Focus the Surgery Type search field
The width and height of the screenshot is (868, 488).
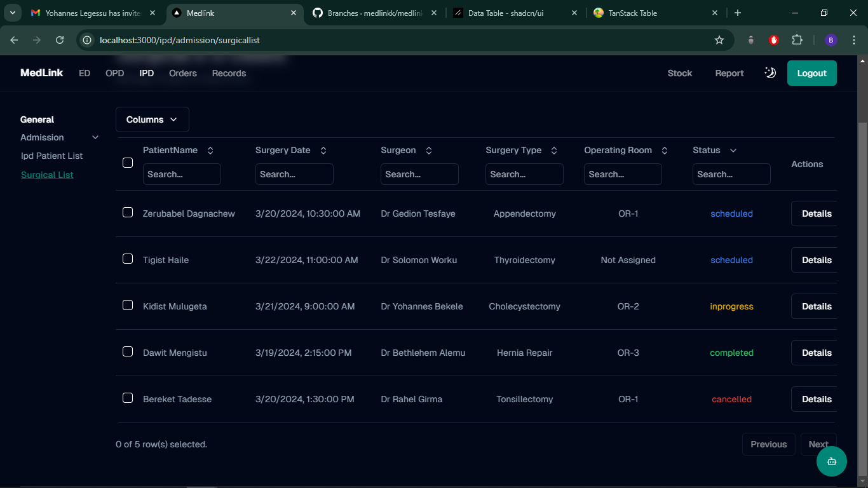524,174
